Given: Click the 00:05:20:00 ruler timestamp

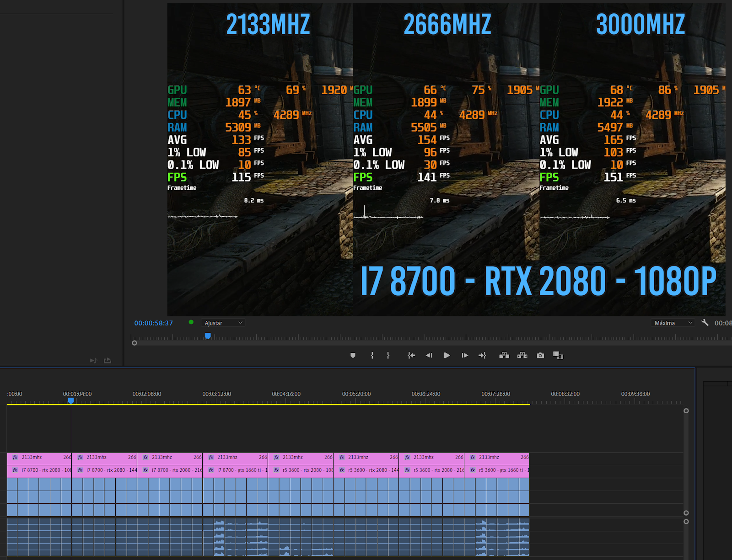Looking at the screenshot, I should tap(356, 394).
